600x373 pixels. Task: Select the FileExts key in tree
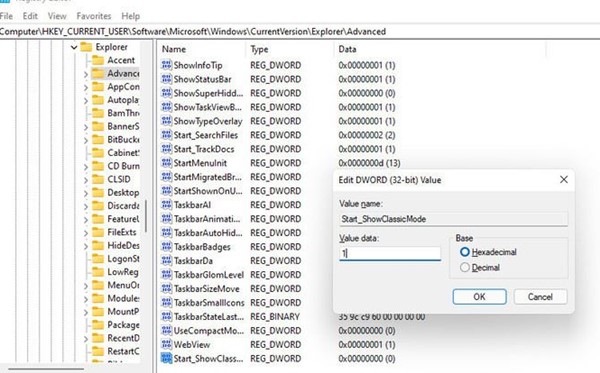pyautogui.click(x=122, y=232)
